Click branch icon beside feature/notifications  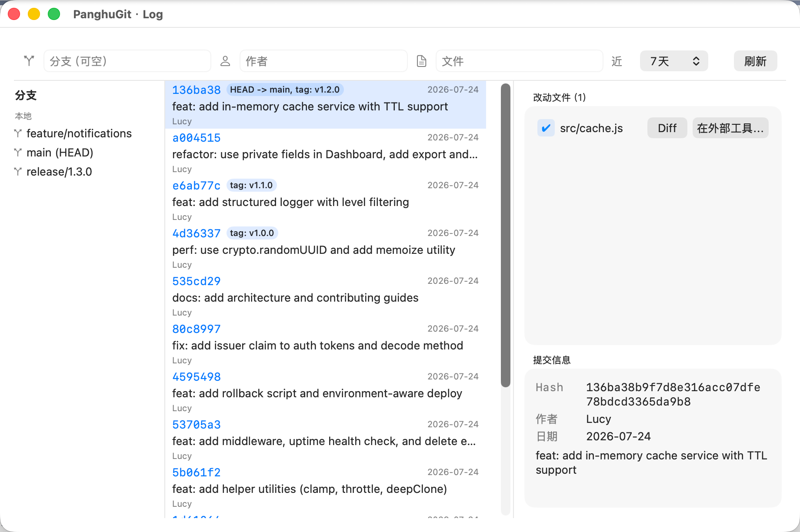[x=18, y=133]
